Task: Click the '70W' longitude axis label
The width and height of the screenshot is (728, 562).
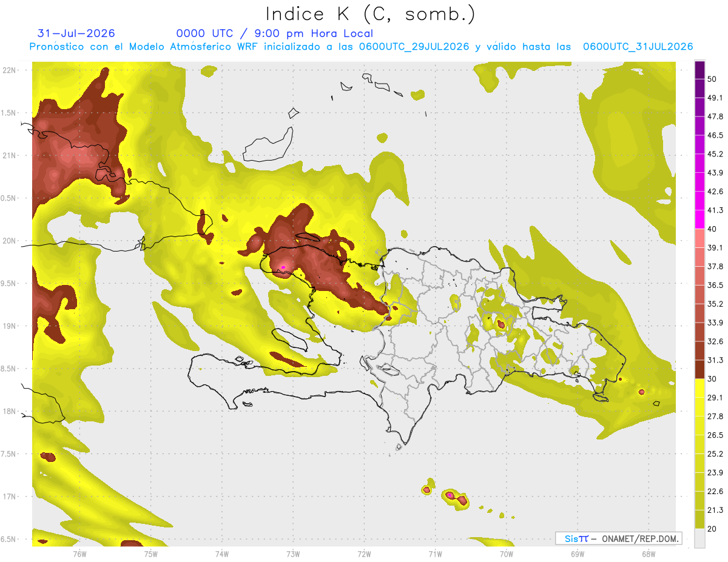Action: 507,554
